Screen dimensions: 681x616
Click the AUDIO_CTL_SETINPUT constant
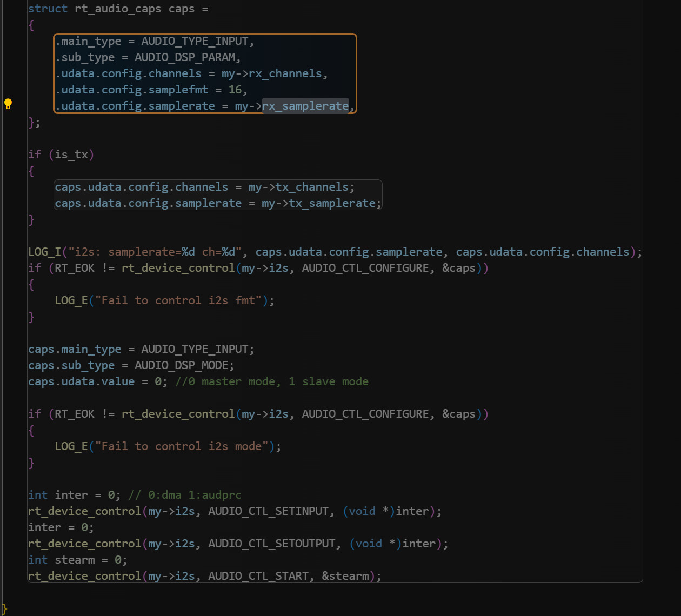(268, 512)
